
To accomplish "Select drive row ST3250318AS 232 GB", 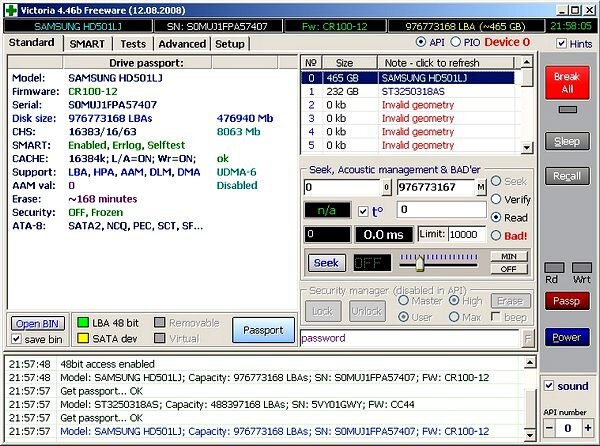I will click(x=408, y=91).
